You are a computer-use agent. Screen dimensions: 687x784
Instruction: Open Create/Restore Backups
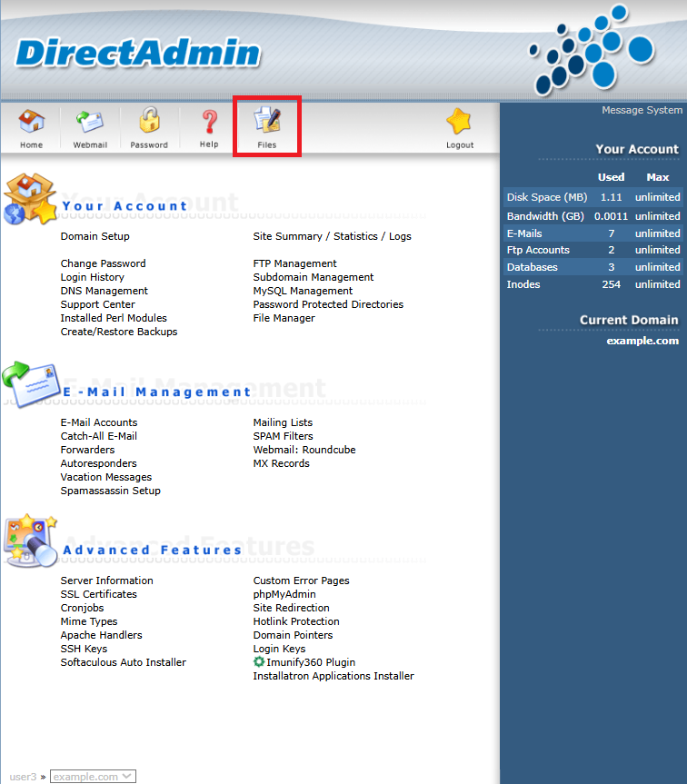[119, 332]
